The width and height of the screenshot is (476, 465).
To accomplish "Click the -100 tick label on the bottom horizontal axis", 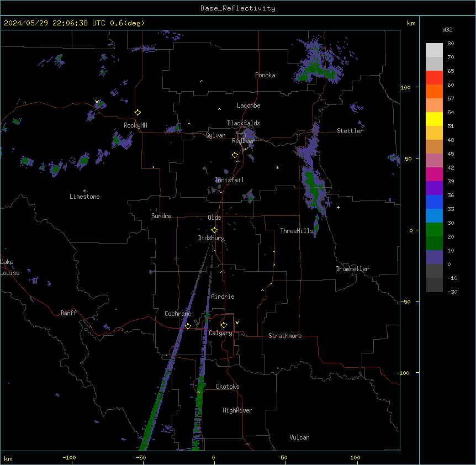I will (x=69, y=457).
